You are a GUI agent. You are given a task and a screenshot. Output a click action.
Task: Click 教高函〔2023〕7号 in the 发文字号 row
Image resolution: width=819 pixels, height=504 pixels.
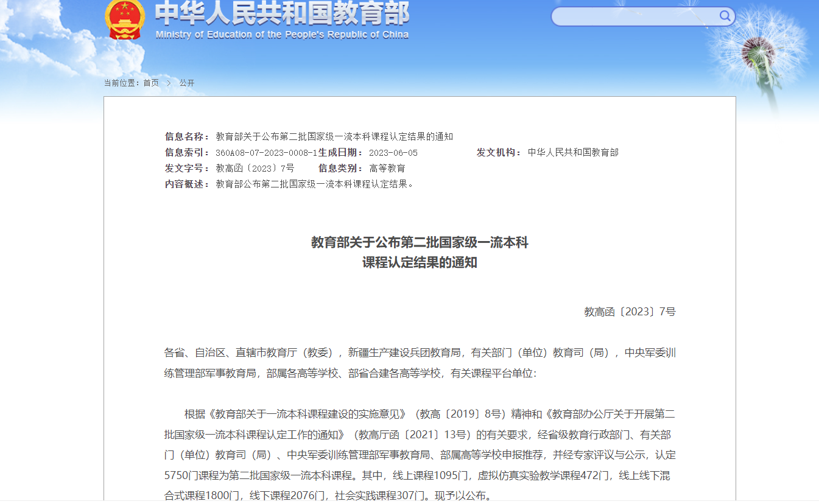(255, 169)
